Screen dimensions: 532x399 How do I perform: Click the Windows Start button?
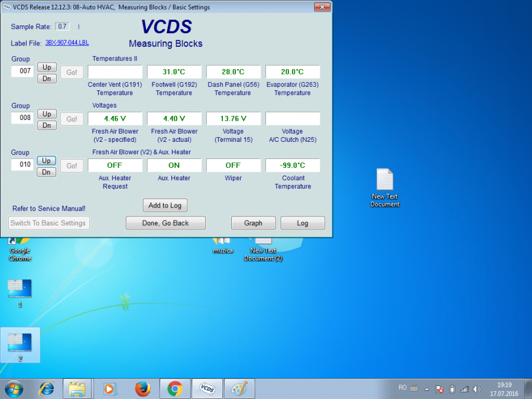(14, 388)
